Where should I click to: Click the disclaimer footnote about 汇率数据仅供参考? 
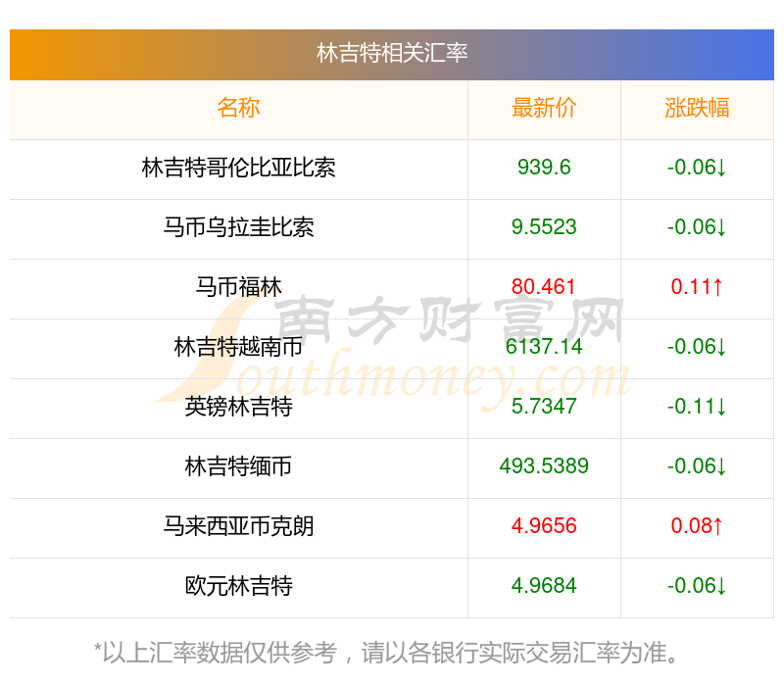(x=386, y=653)
